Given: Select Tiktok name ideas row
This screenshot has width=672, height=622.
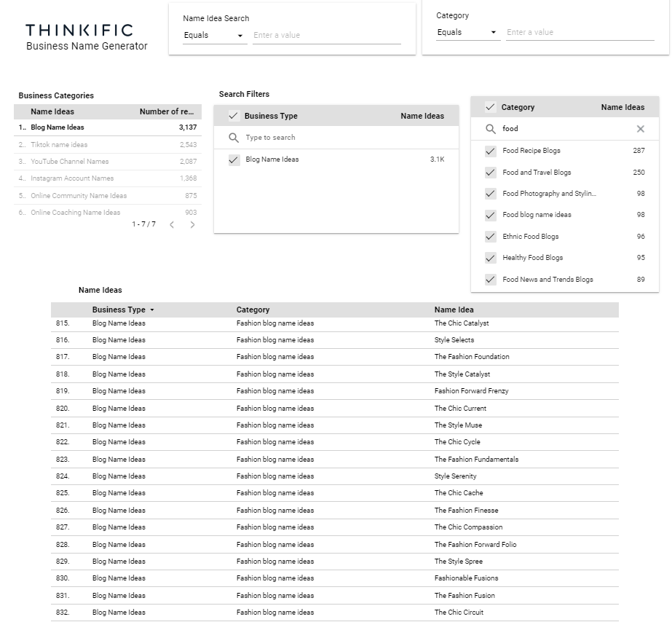Looking at the screenshot, I should tap(108, 145).
